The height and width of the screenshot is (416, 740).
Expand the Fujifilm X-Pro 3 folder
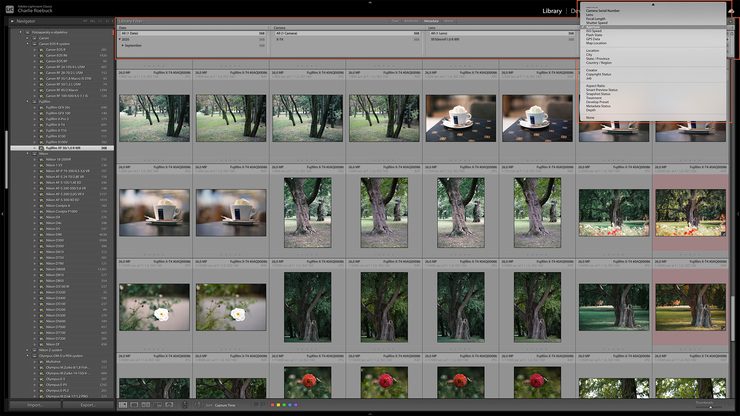[34, 119]
